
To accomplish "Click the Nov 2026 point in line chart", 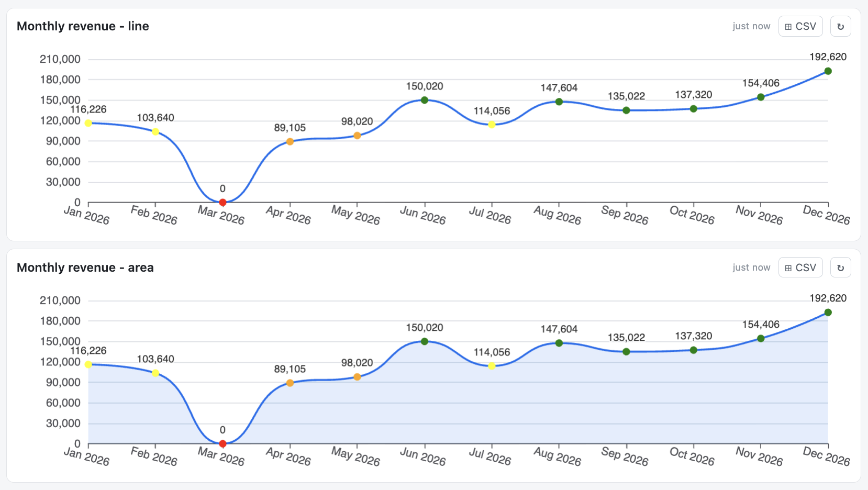I will pos(761,97).
